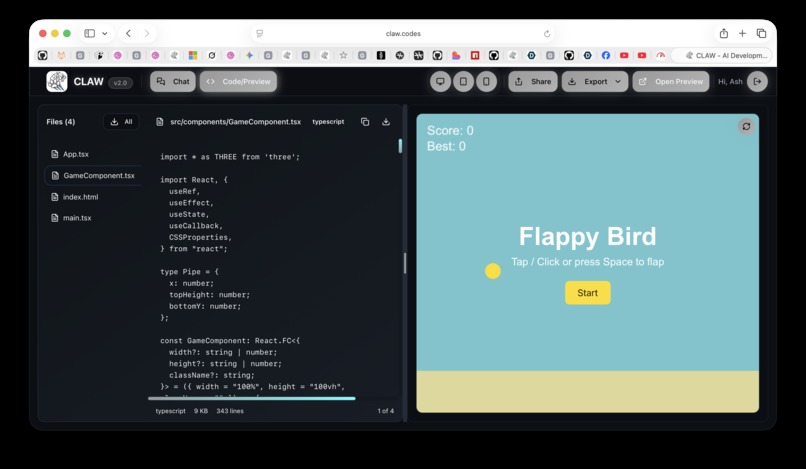Image resolution: width=806 pixels, height=469 pixels.
Task: Click the code panel vertical scrollbar thumb
Action: coord(400,146)
